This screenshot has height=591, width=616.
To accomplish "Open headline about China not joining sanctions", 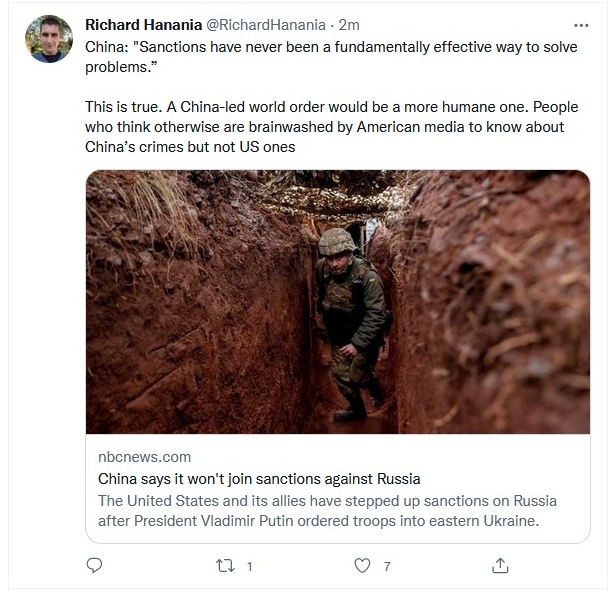I will [x=259, y=479].
